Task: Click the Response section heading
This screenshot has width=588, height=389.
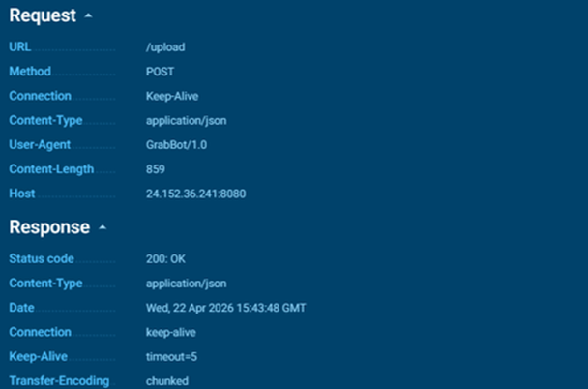Action: [x=49, y=228]
